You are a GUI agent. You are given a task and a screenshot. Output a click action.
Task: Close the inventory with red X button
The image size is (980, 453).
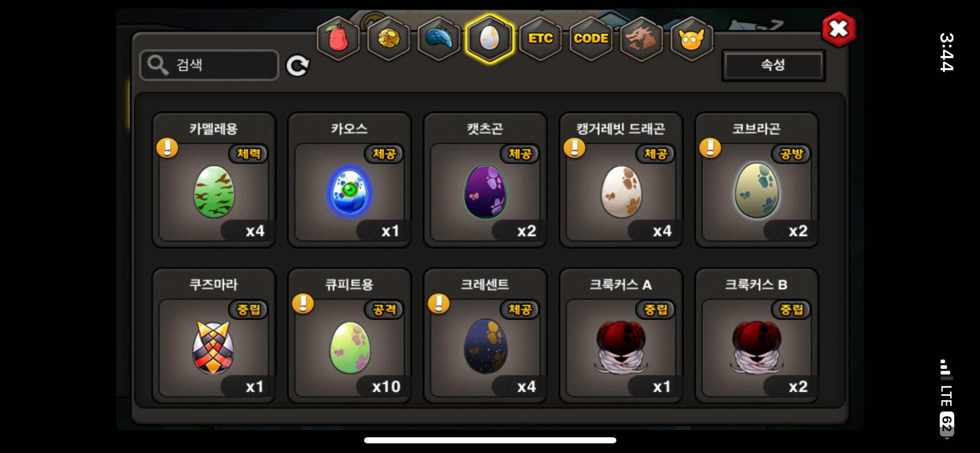click(839, 29)
